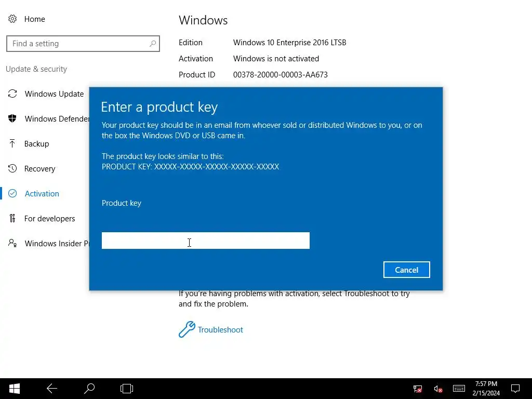Open the Troubleshoot link

(x=220, y=330)
